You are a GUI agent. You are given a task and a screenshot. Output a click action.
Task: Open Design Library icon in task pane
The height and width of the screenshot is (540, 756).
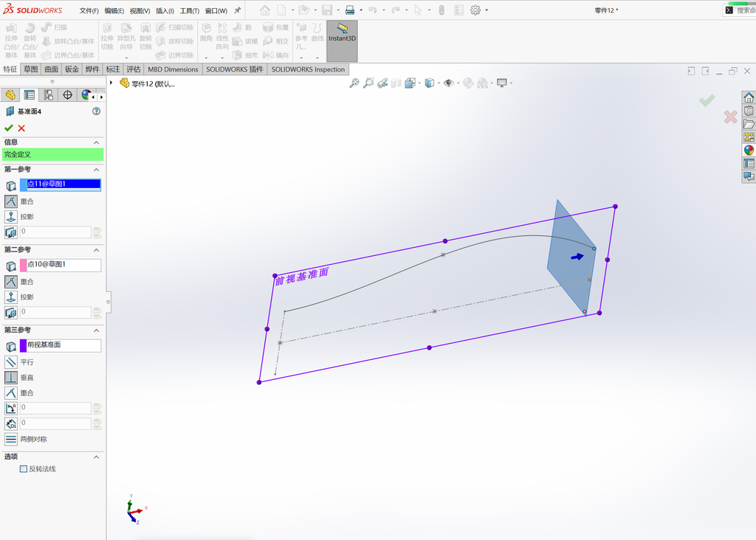pos(749,111)
